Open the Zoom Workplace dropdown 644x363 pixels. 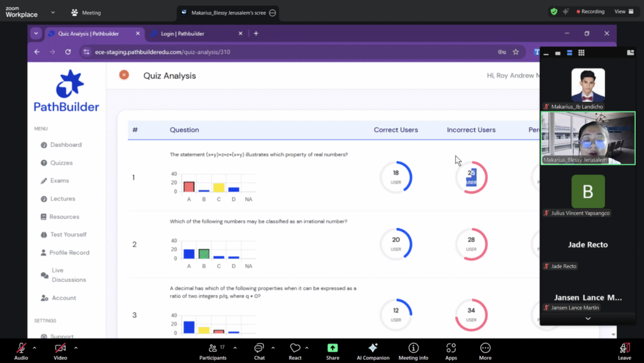[x=52, y=12]
